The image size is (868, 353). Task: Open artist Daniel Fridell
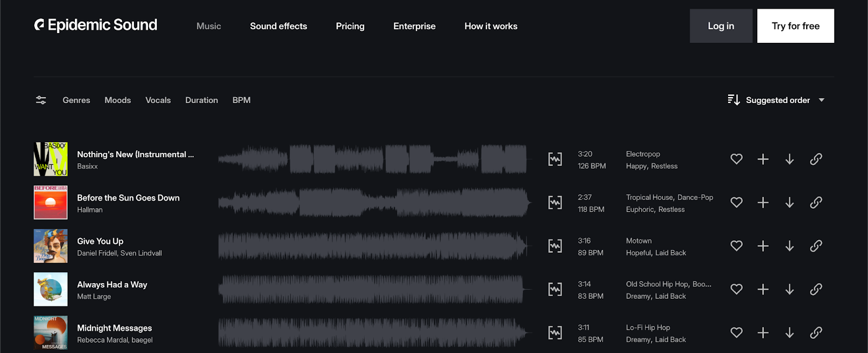(x=97, y=253)
